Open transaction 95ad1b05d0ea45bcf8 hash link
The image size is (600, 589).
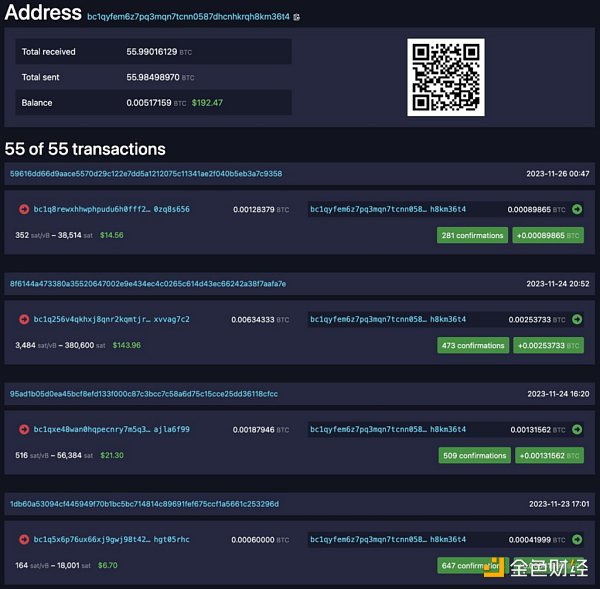coord(144,393)
